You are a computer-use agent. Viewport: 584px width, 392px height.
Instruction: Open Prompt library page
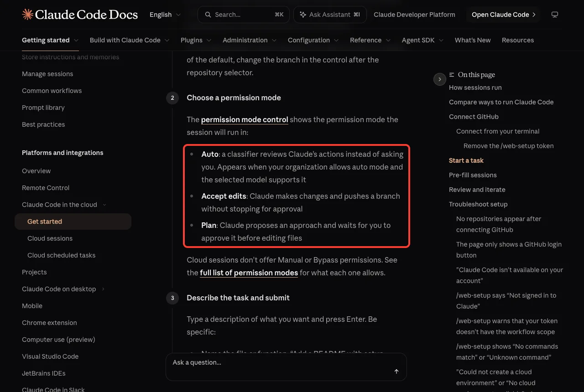coord(43,108)
